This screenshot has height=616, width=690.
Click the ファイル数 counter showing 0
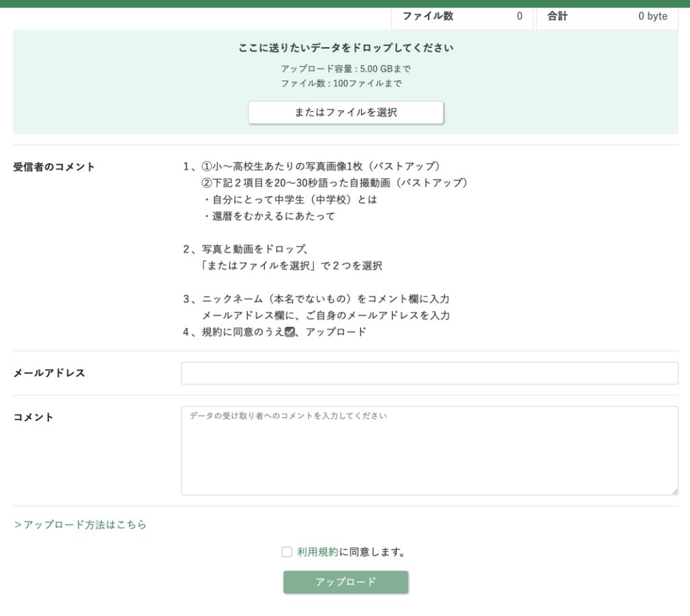click(x=519, y=16)
